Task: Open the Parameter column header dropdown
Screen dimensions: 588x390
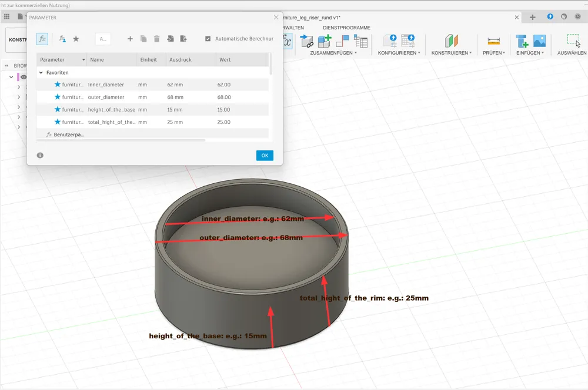Action: pos(83,59)
